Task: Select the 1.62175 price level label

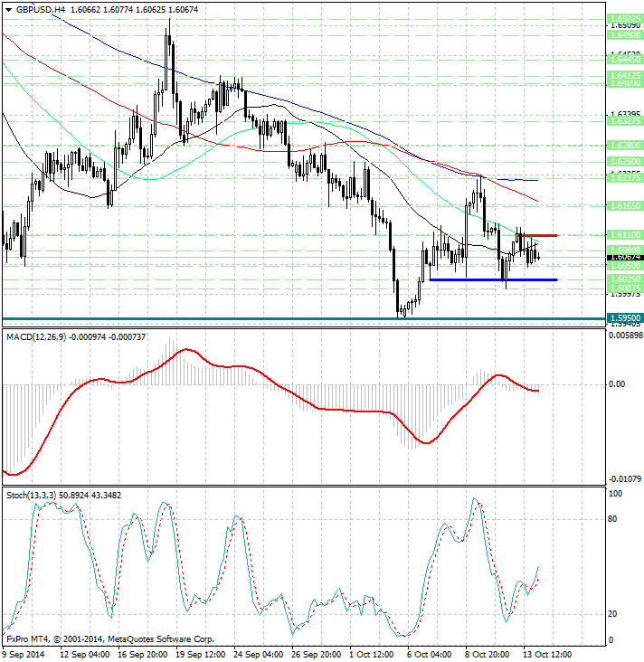Action: click(x=625, y=178)
